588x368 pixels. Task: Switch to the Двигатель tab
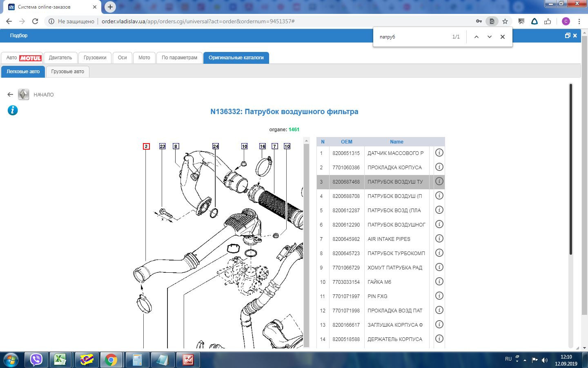click(60, 58)
